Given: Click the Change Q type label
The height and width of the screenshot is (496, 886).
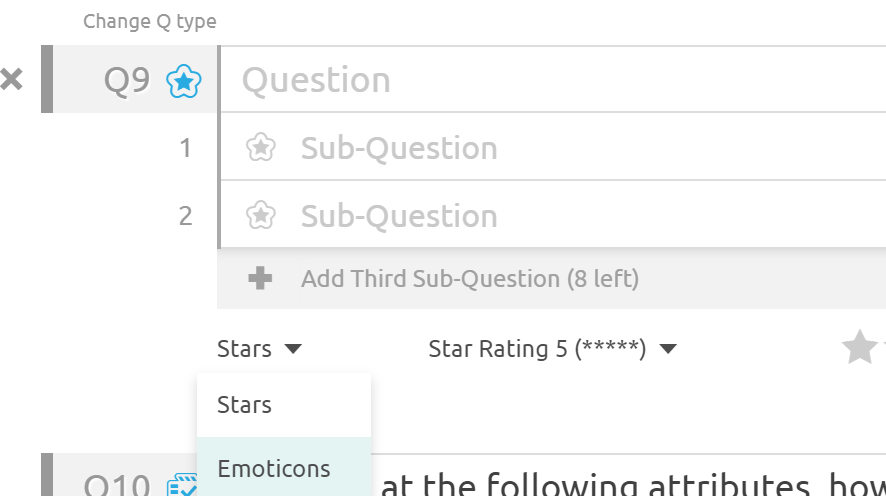Looking at the screenshot, I should (150, 21).
